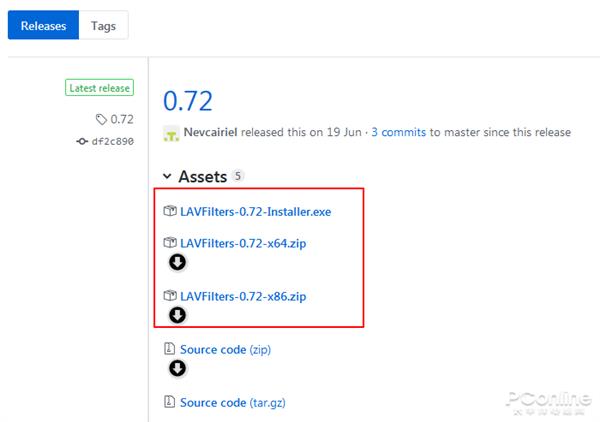Open commit df2c890
Image resolution: width=600 pixels, height=422 pixels.
click(x=113, y=141)
